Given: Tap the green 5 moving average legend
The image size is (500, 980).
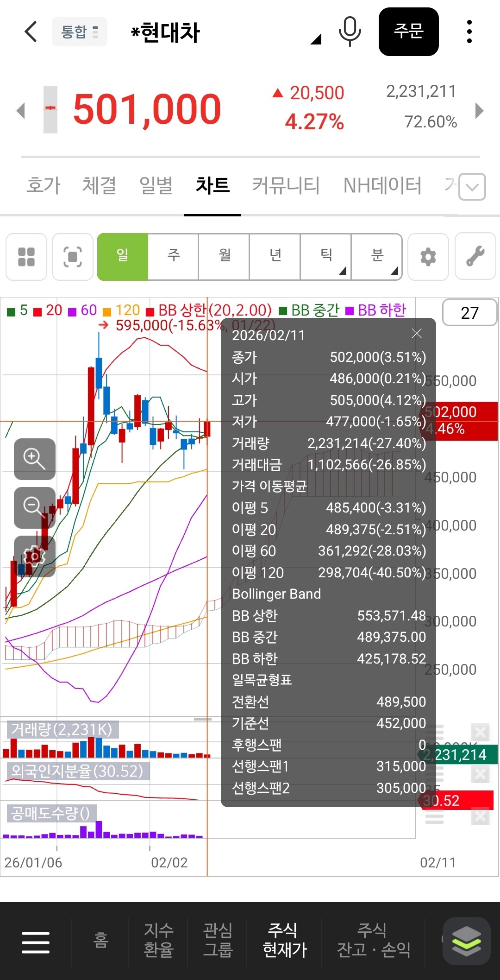Looking at the screenshot, I should point(18,310).
